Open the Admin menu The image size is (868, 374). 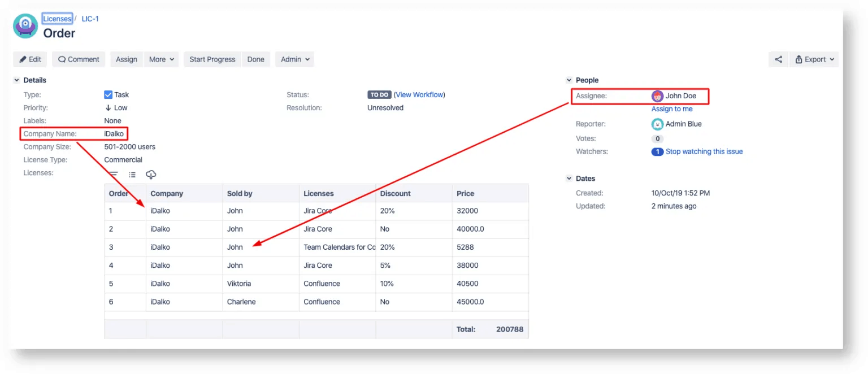coord(294,59)
